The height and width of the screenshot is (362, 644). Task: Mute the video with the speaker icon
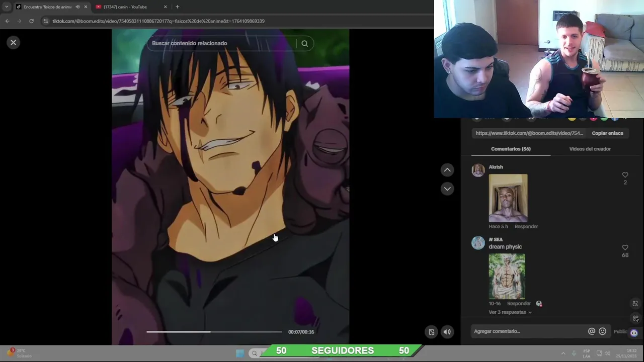[447, 332]
